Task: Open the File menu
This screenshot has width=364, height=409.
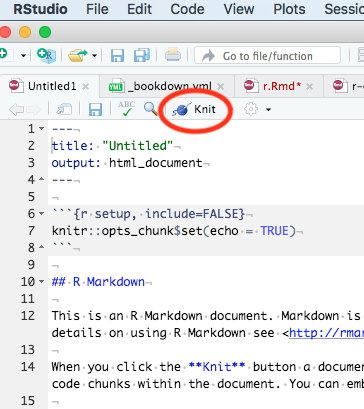Action: tap(97, 9)
